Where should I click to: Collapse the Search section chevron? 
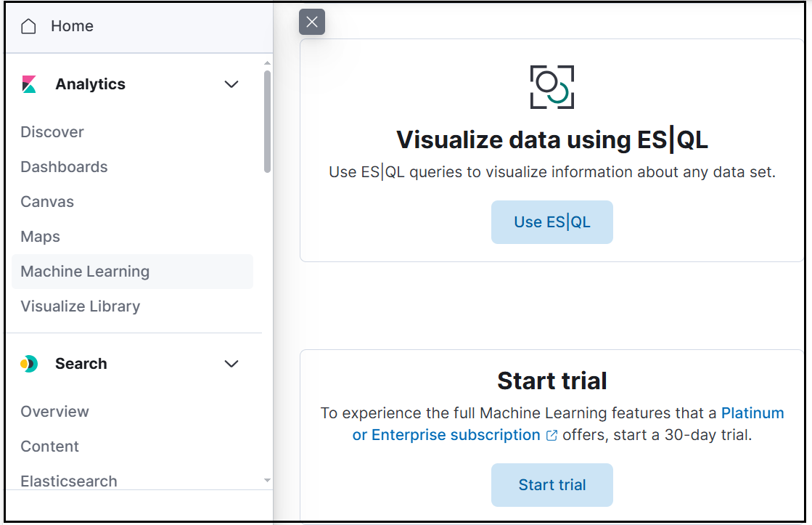[231, 364]
